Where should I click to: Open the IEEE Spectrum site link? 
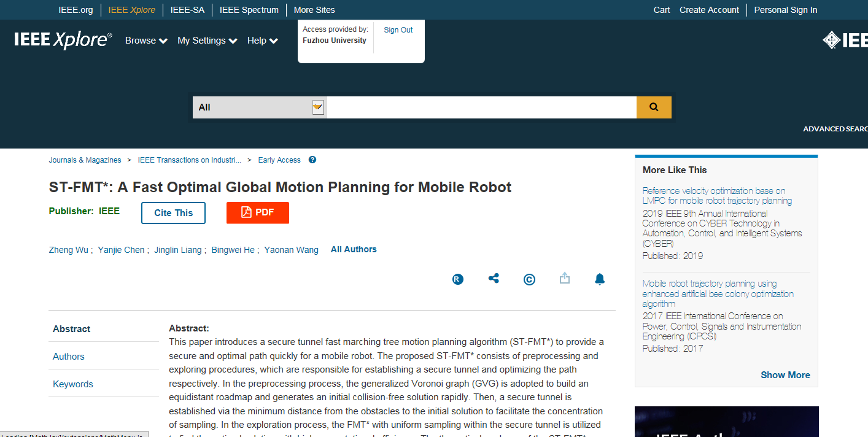pyautogui.click(x=249, y=10)
